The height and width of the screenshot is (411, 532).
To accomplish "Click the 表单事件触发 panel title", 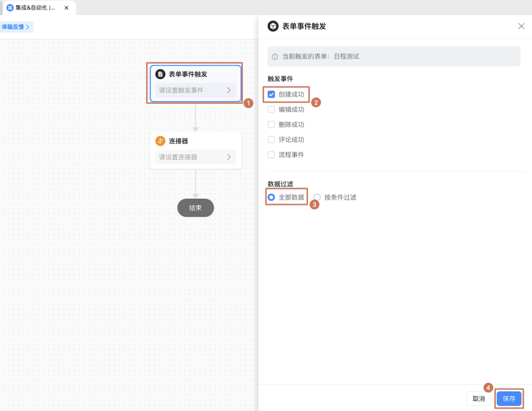I will tap(304, 26).
